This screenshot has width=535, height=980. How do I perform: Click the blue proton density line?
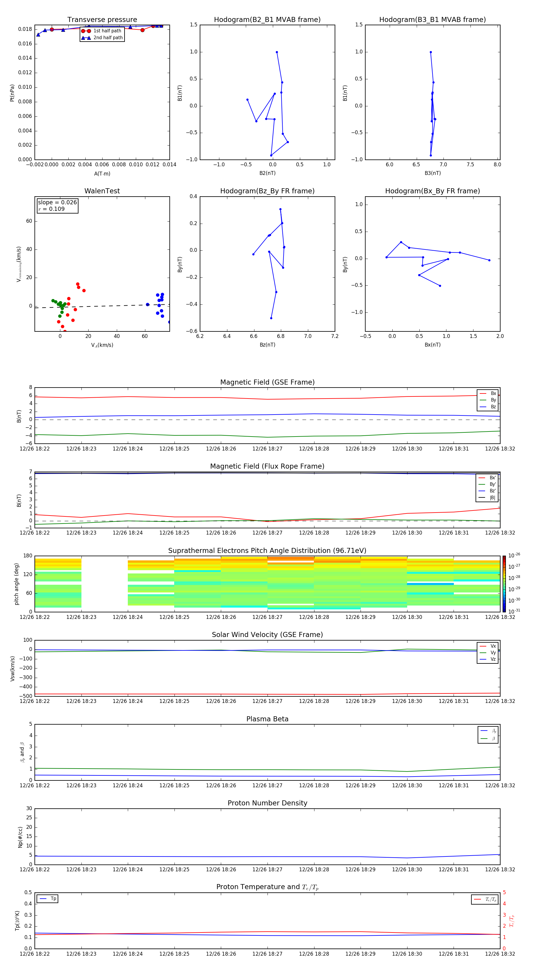click(267, 857)
